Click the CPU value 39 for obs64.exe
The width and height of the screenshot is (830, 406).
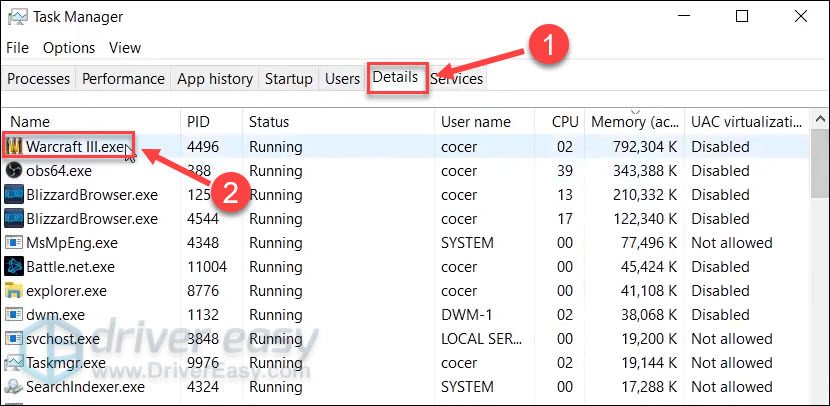click(565, 171)
